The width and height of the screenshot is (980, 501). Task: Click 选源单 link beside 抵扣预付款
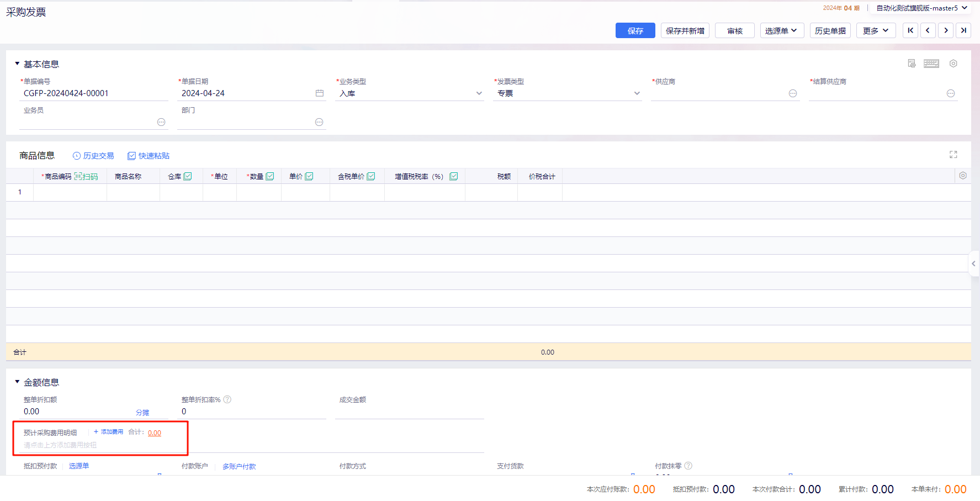tap(79, 466)
